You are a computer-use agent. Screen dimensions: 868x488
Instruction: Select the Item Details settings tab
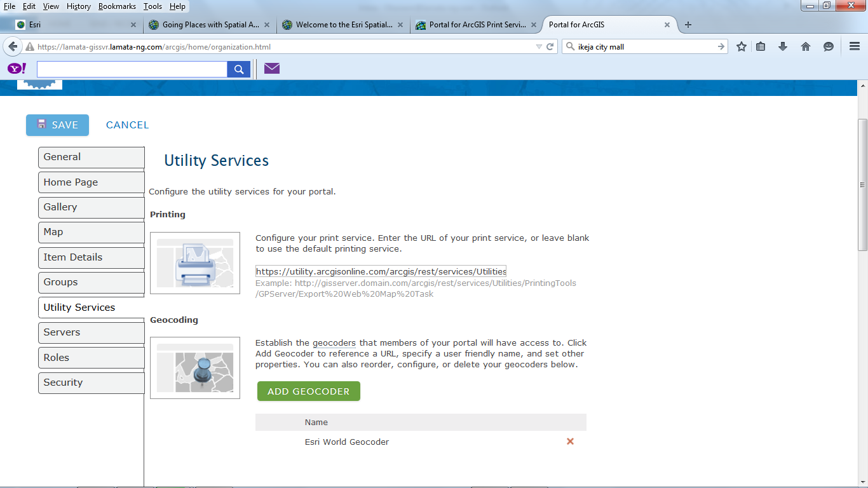(x=92, y=257)
